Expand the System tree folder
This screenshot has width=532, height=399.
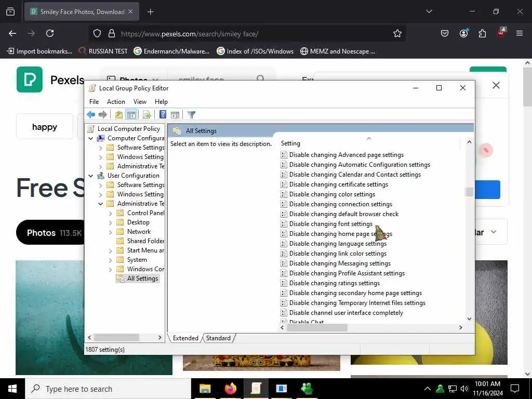coord(110,260)
